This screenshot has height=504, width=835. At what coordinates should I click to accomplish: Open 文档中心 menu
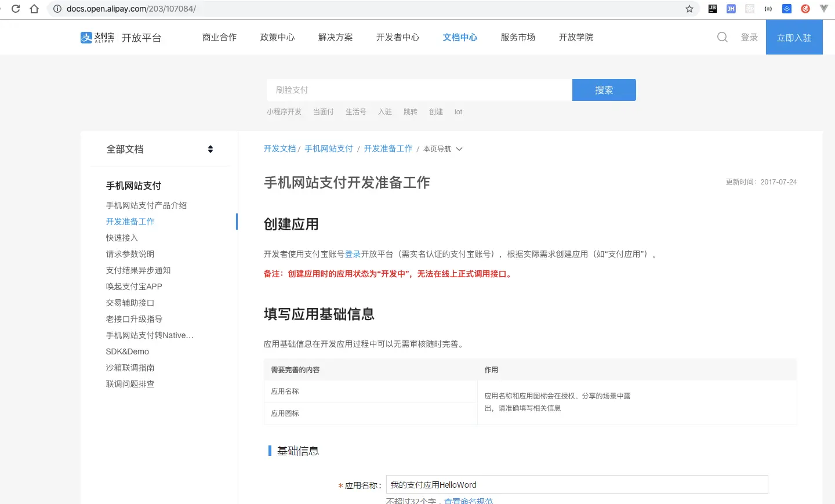460,37
